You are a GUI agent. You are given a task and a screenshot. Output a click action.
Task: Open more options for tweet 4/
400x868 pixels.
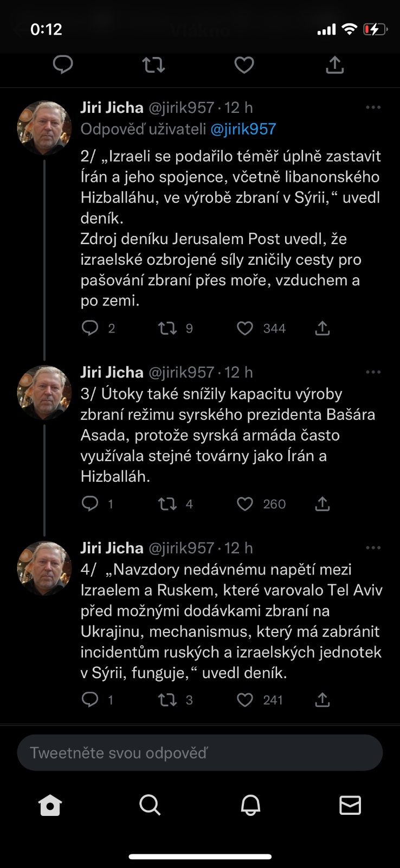373,548
